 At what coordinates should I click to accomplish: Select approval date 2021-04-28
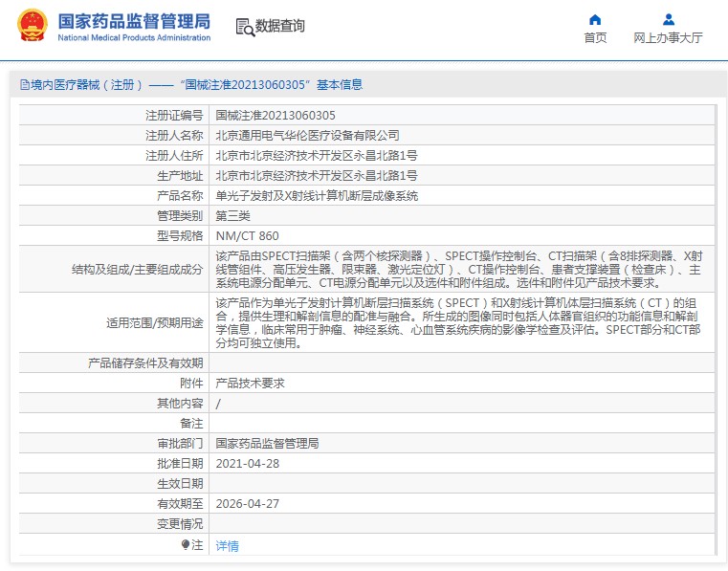click(x=248, y=463)
